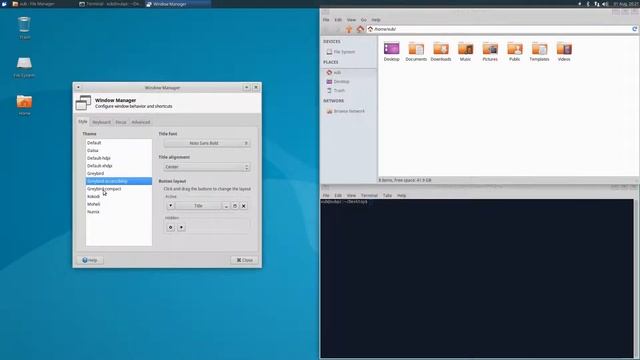Viewport: 640px width, 360px height.
Task: Switch to the Advanced tab
Action: (x=141, y=122)
